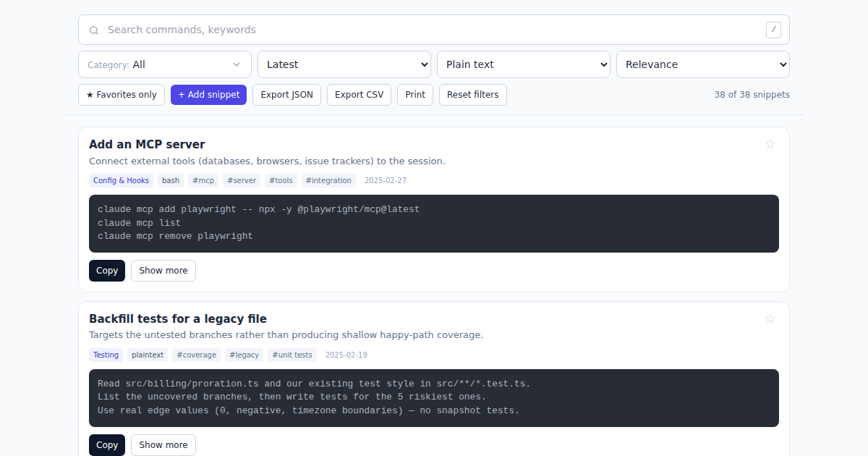
Task: Click Export JSON
Action: tap(287, 95)
